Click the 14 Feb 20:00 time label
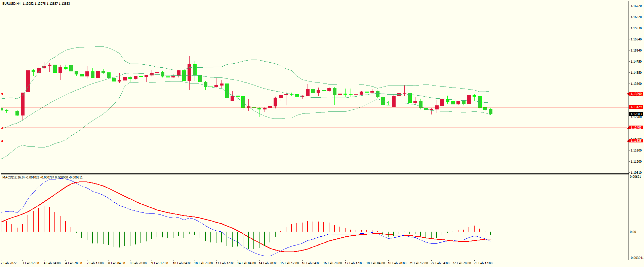 pyautogui.click(x=268, y=263)
